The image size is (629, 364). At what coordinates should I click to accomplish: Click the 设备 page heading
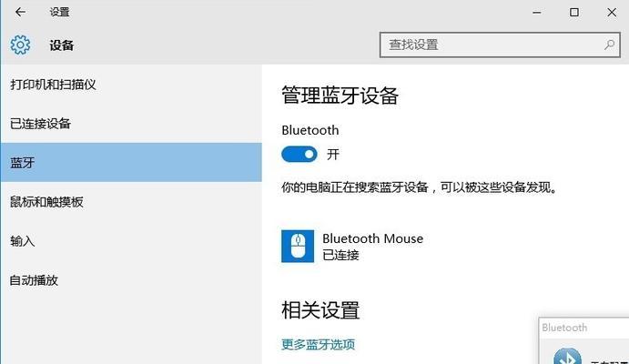61,45
